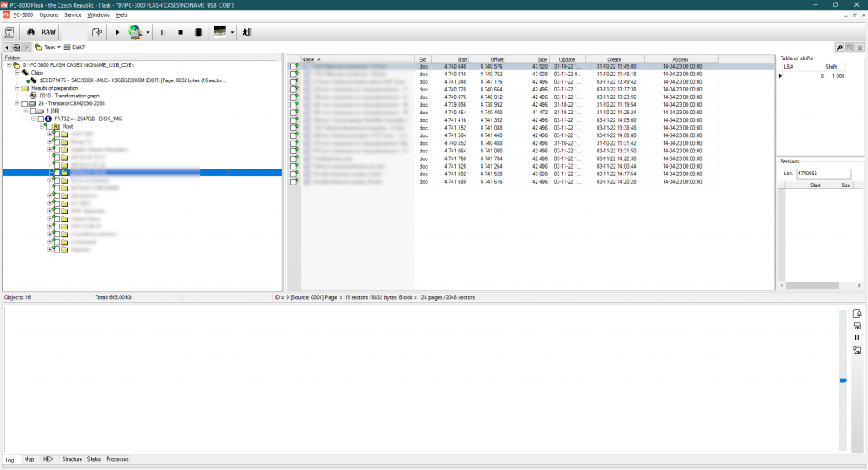Click the RAW recovery toolbar button
This screenshot has width=868, height=470.
click(x=49, y=32)
